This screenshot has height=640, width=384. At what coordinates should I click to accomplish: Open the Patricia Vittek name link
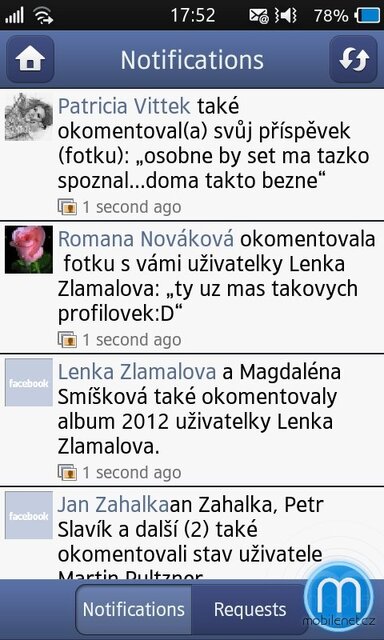pyautogui.click(x=124, y=107)
